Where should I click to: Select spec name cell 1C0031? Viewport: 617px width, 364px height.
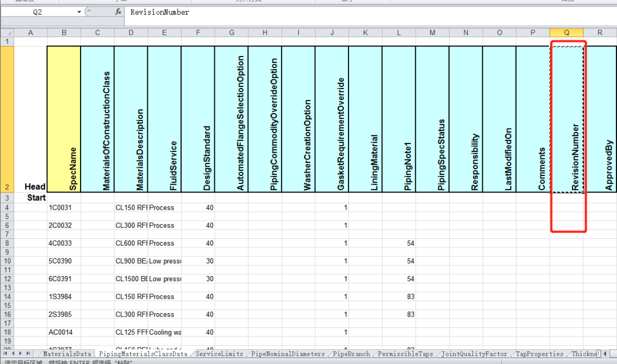click(x=64, y=207)
